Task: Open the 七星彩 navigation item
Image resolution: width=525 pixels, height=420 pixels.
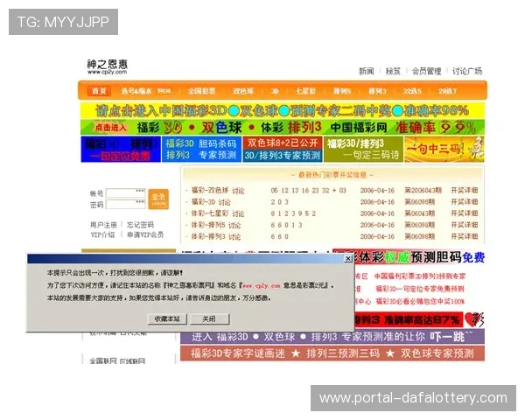Action: pos(305,91)
